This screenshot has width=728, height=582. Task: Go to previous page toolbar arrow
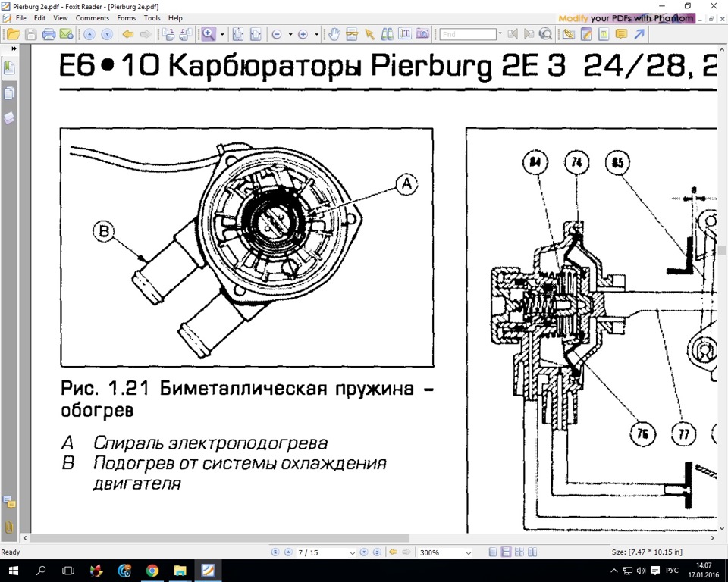[89, 34]
